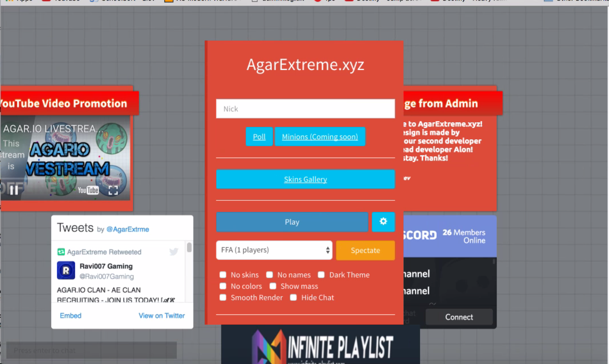Click the 'Tweets' widget heading

(75, 228)
